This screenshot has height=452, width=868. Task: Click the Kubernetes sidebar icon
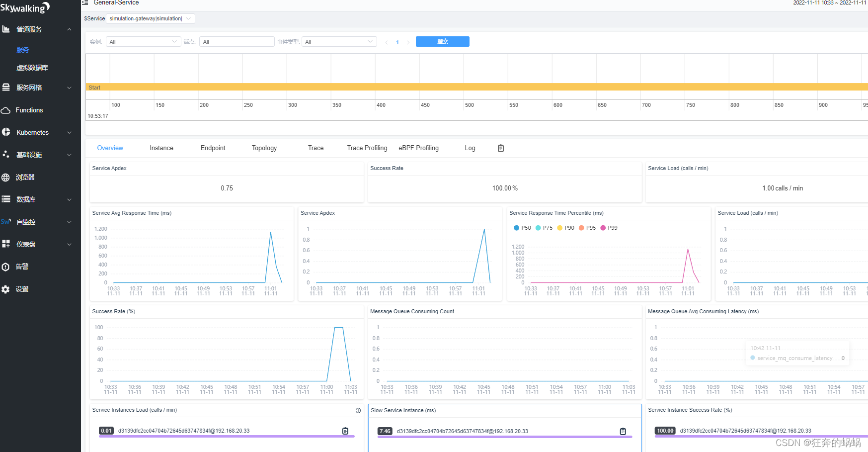tap(6, 132)
